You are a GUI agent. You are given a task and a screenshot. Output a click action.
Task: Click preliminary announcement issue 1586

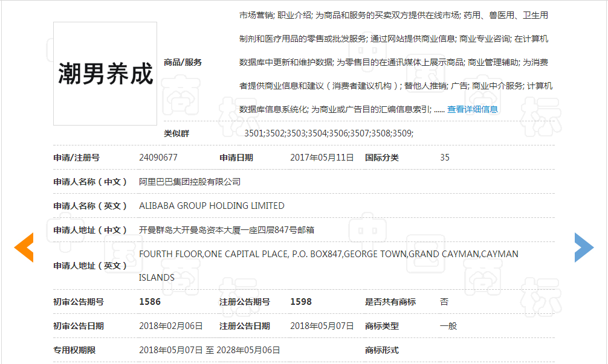pos(150,302)
